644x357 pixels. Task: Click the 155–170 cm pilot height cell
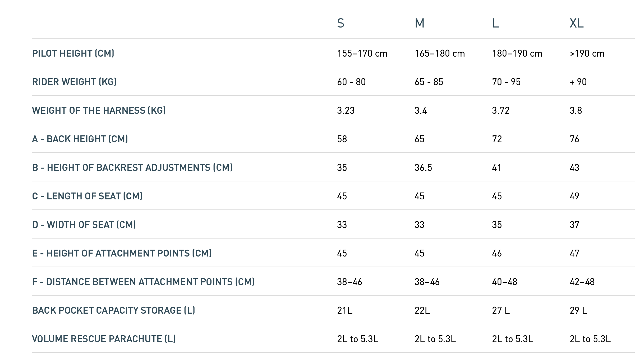[x=362, y=53]
